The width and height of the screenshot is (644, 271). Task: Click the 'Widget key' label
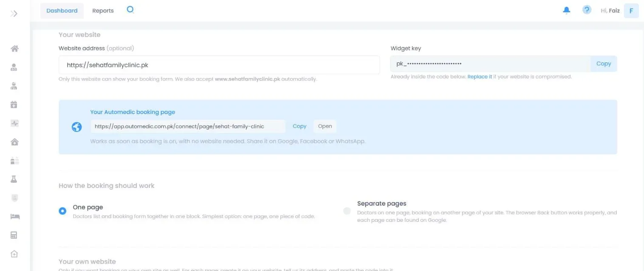tap(406, 48)
